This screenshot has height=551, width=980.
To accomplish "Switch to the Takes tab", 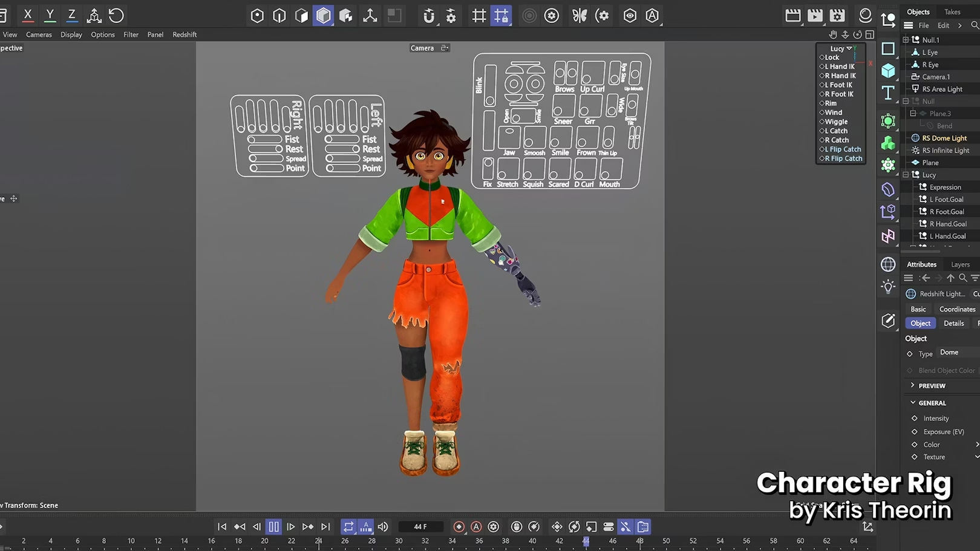I will coord(952,12).
